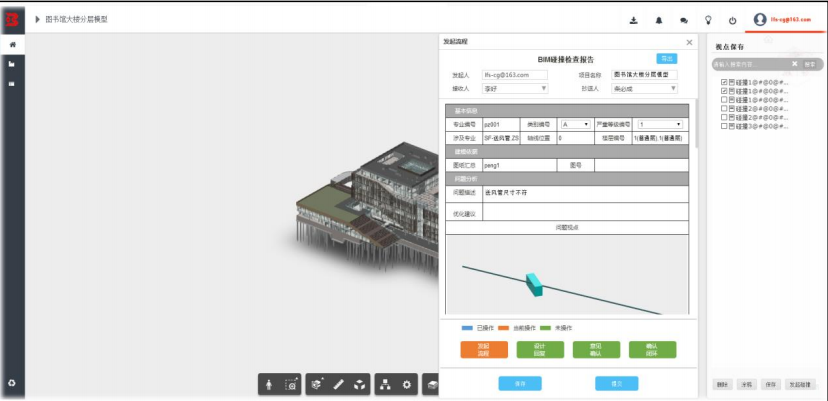Viewport: 828px width, 401px height.
Task: Click the cube view tool
Action: tap(360, 385)
